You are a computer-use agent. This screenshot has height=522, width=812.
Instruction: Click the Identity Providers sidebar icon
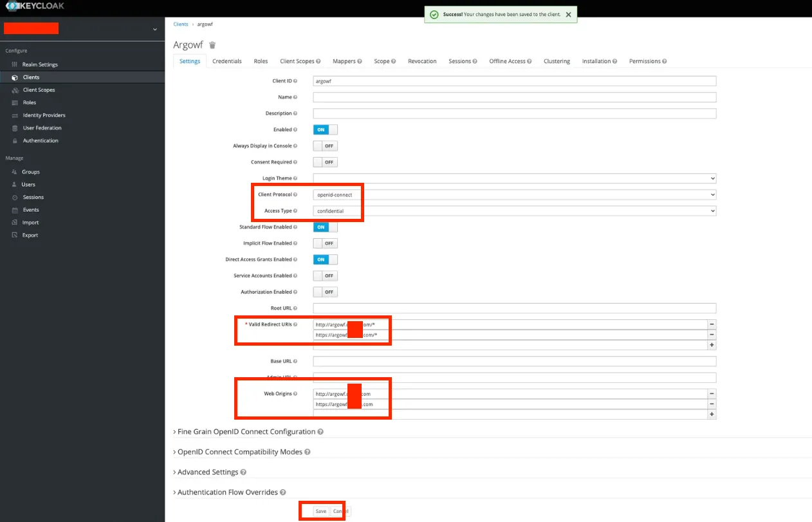pos(14,115)
